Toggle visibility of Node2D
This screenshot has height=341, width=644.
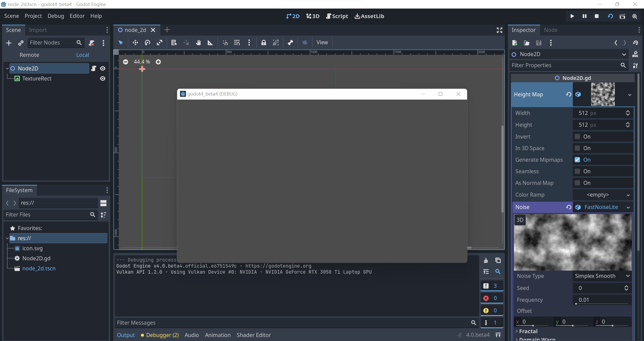103,68
